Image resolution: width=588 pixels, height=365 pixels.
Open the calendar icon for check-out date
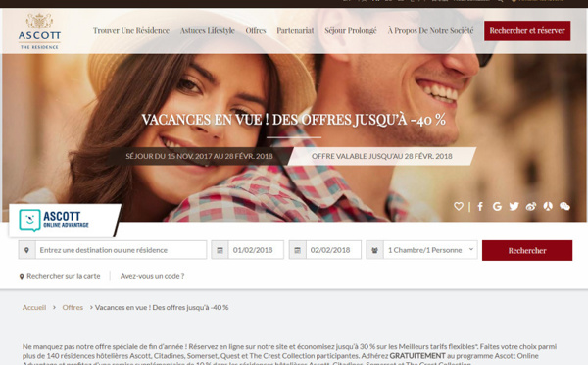click(297, 250)
